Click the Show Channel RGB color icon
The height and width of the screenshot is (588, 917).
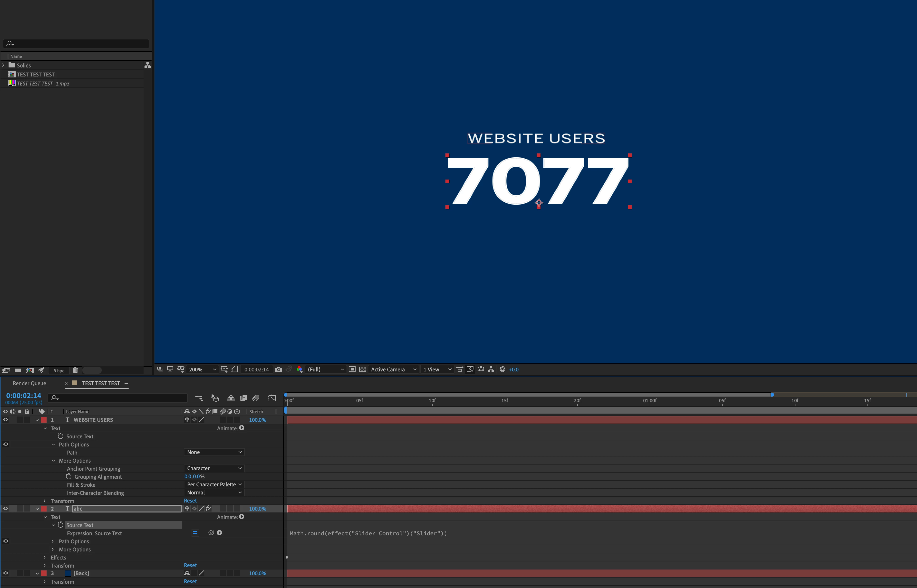(299, 369)
